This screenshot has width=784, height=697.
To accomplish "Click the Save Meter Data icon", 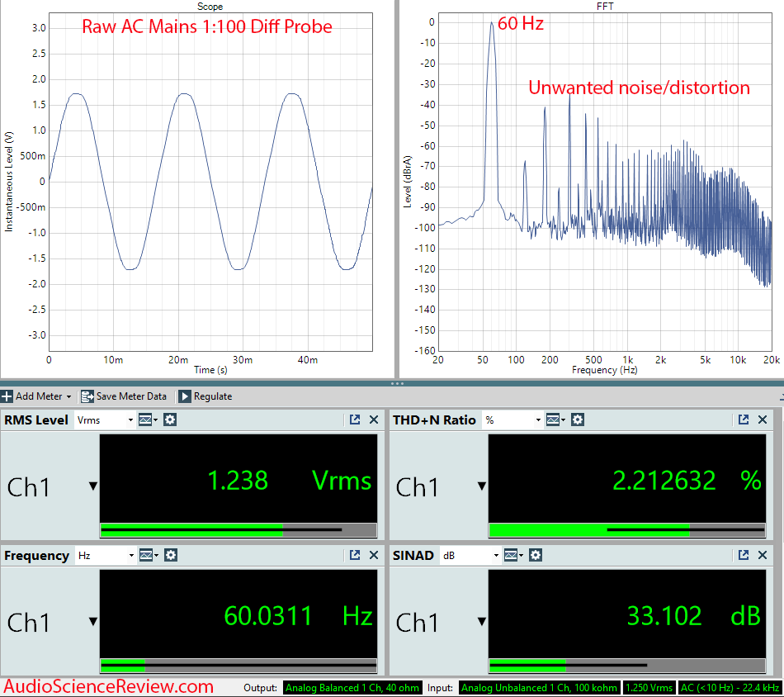I will point(87,396).
